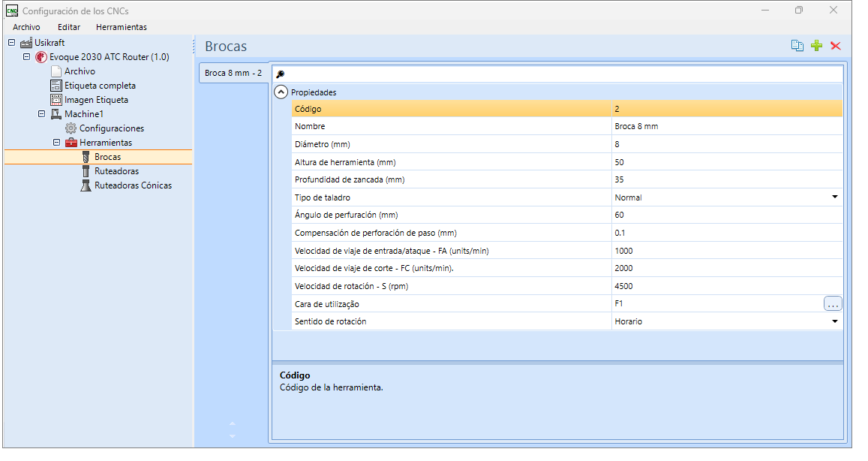Screen dimensions: 868x461
Task: Click the Velocidad de rotación label
Action: click(x=352, y=286)
